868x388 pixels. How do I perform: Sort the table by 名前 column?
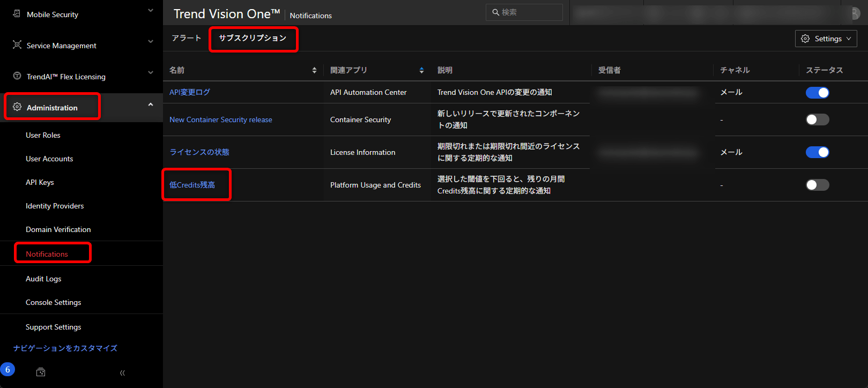pyautogui.click(x=314, y=70)
